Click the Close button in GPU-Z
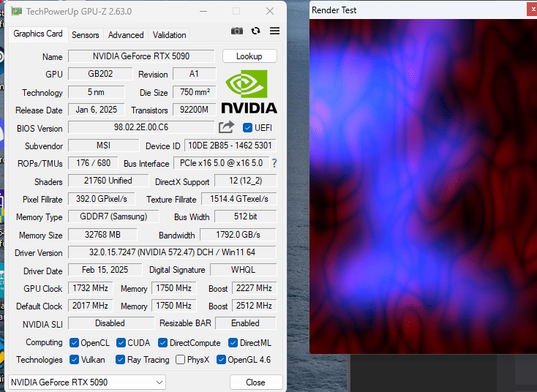537x392 pixels. pos(256,382)
